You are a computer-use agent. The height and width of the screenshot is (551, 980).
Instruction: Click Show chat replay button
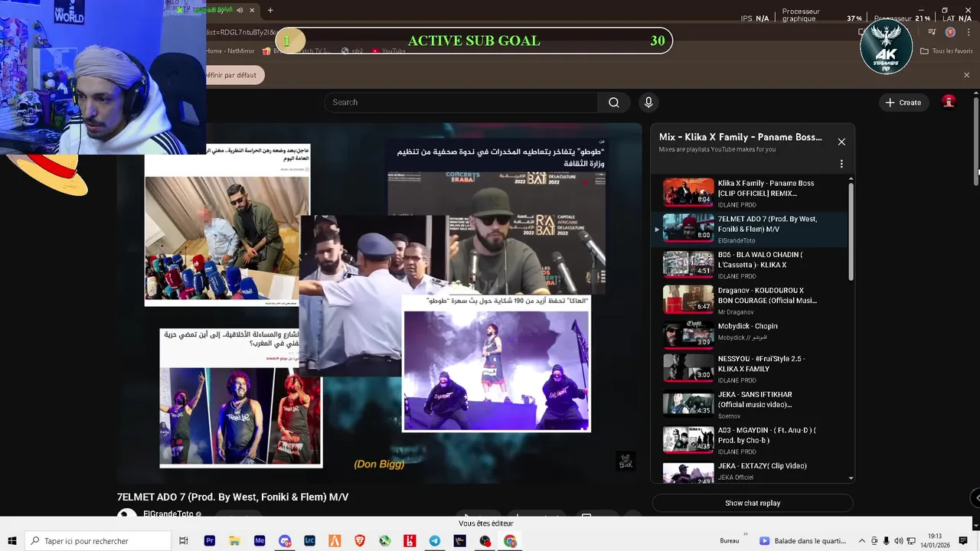click(x=753, y=503)
